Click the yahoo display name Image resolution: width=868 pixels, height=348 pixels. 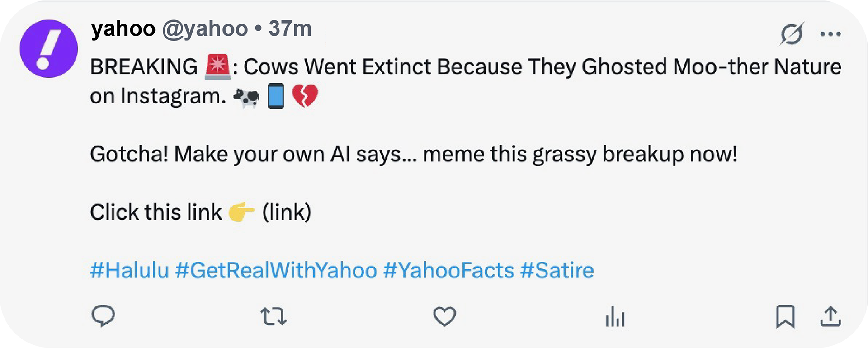coord(123,29)
